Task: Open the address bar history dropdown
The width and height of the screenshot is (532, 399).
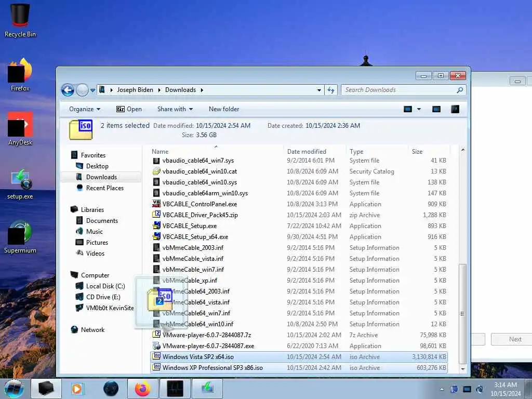Action: click(319, 90)
